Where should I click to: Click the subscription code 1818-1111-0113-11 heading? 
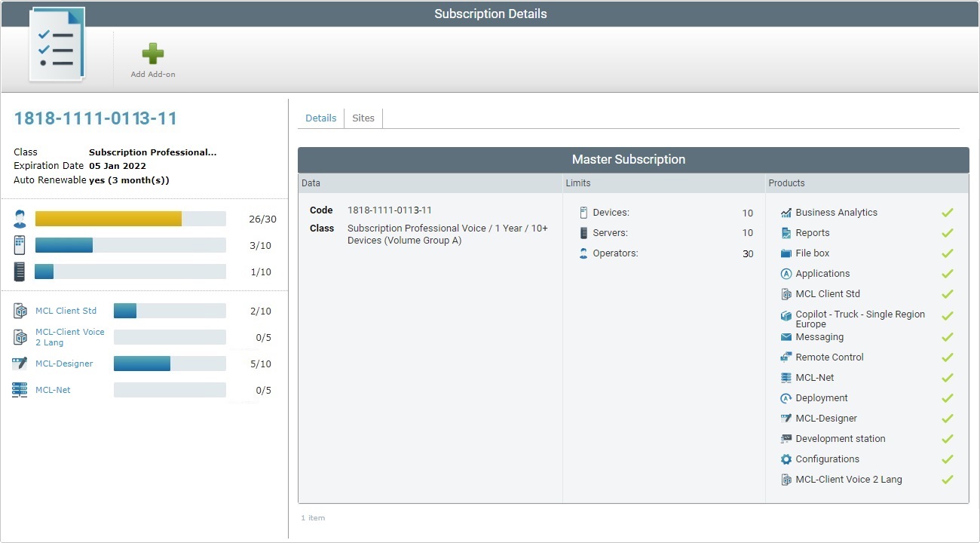pos(95,118)
